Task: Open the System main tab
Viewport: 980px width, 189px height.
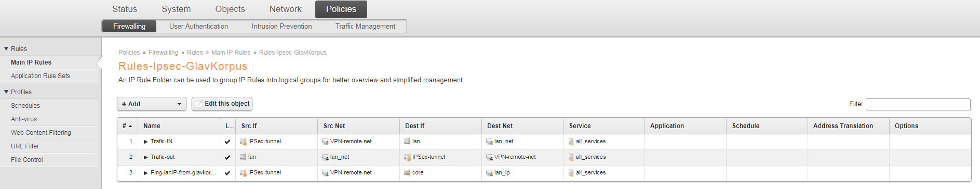Action: [176, 9]
